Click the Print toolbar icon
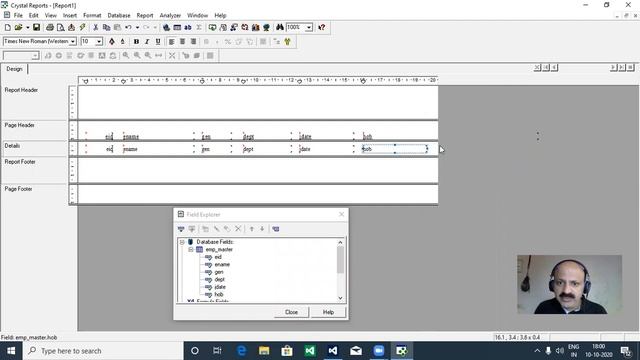 click(x=50, y=27)
